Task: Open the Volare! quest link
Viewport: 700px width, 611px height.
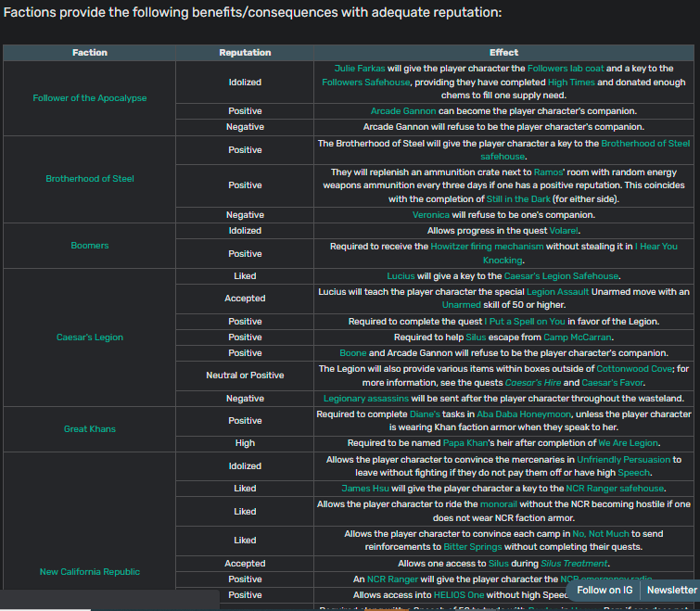Action: coord(564,231)
